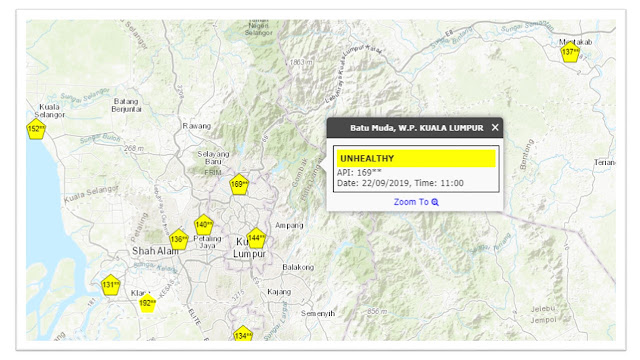The width and height of the screenshot is (640, 360).
Task: Click the Petaling Jaya map label
Action: coord(207,242)
